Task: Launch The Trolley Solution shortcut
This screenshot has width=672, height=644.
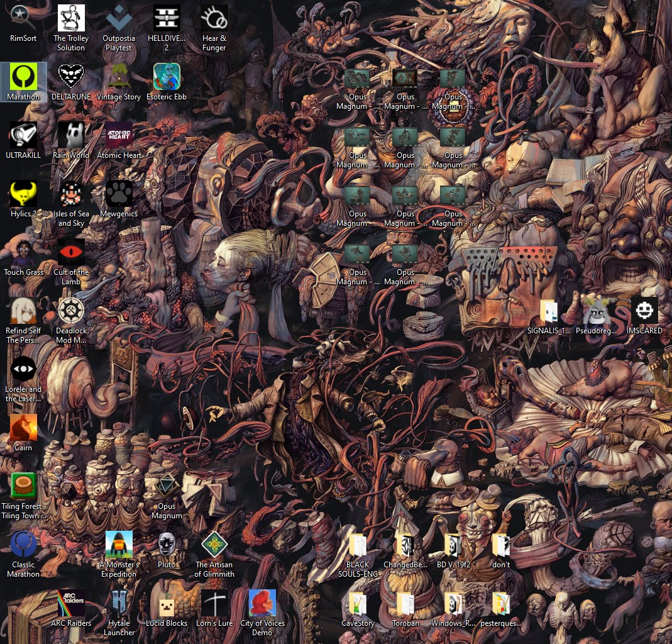Action: point(70,18)
